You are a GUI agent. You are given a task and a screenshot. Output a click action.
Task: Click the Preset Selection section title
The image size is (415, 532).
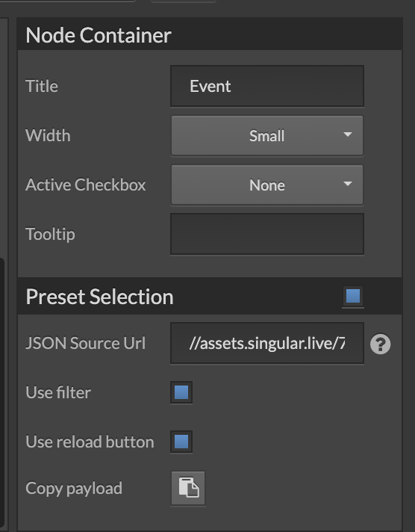(x=100, y=297)
